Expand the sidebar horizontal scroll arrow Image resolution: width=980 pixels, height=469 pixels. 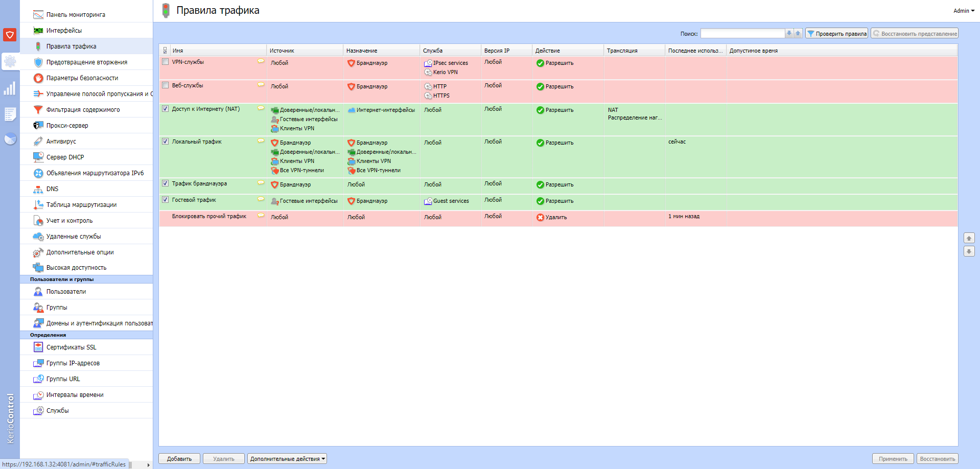pyautogui.click(x=148, y=465)
